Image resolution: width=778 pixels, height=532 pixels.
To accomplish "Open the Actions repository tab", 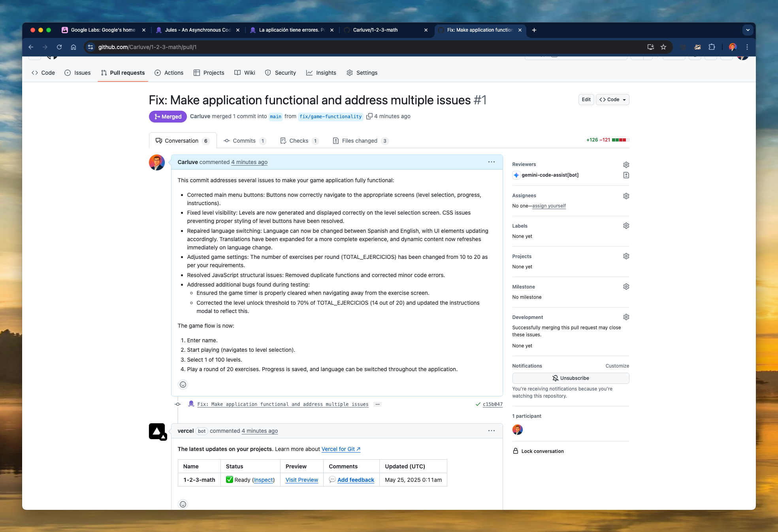I will pyautogui.click(x=169, y=72).
